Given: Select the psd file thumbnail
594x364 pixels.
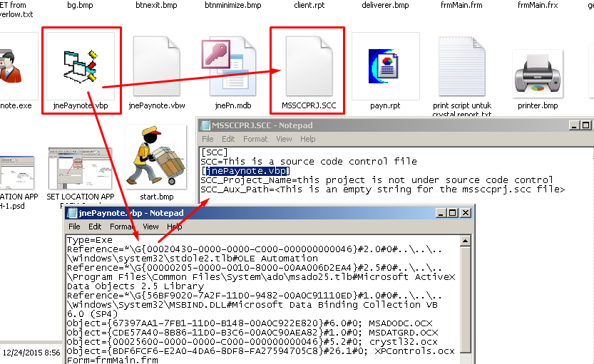Looking at the screenshot, I should coord(16,172).
